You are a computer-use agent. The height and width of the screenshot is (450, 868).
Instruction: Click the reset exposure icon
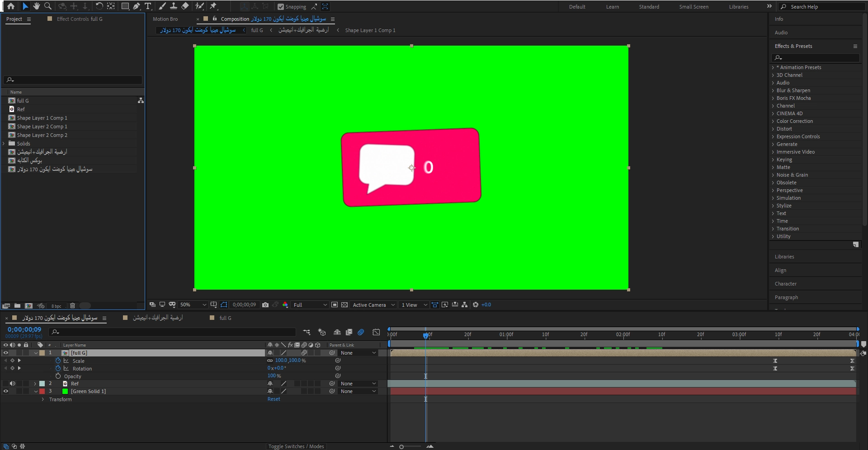476,305
